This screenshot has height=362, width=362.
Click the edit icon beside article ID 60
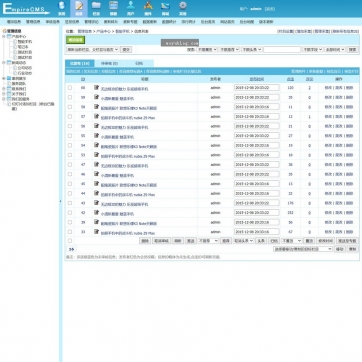(x=96, y=87)
